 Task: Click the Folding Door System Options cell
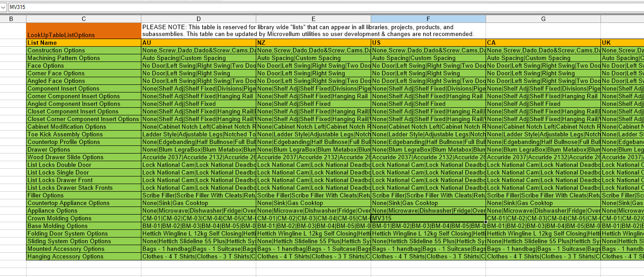(83, 233)
